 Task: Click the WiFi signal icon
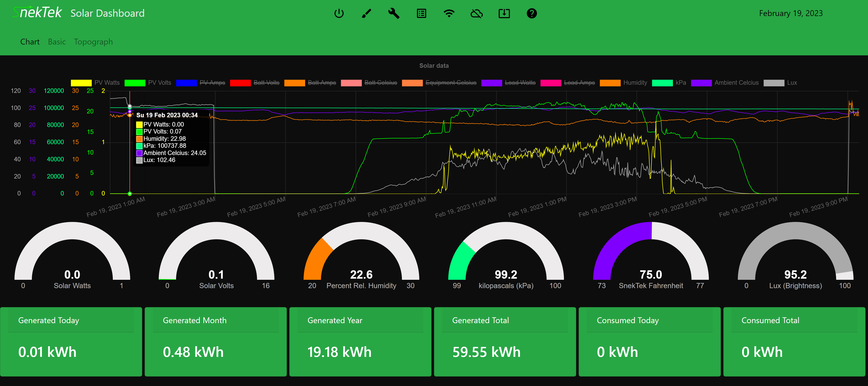pyautogui.click(x=449, y=14)
